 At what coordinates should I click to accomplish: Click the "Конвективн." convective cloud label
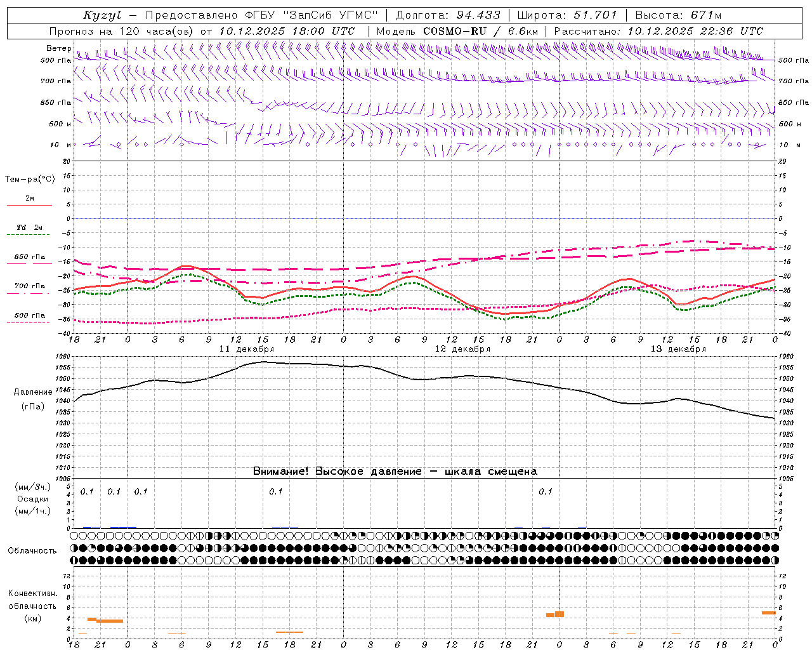click(x=33, y=594)
